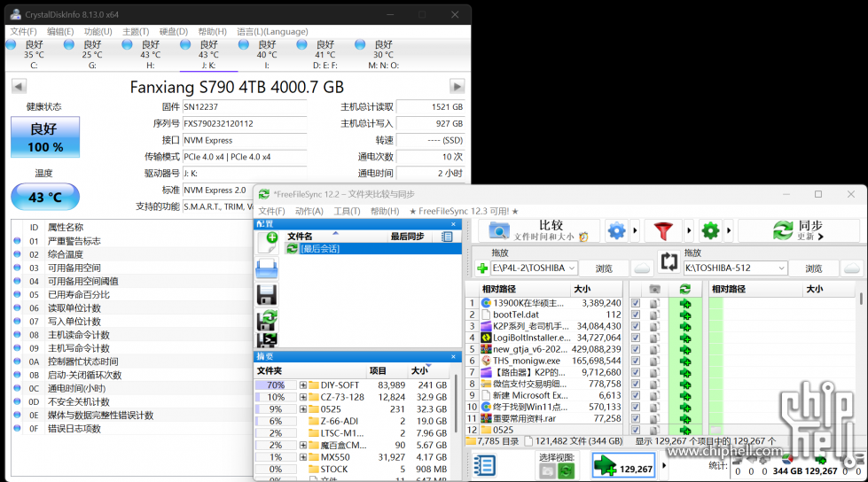868x482 pixels.
Task: Click the 比较 compare button
Action: click(x=538, y=230)
